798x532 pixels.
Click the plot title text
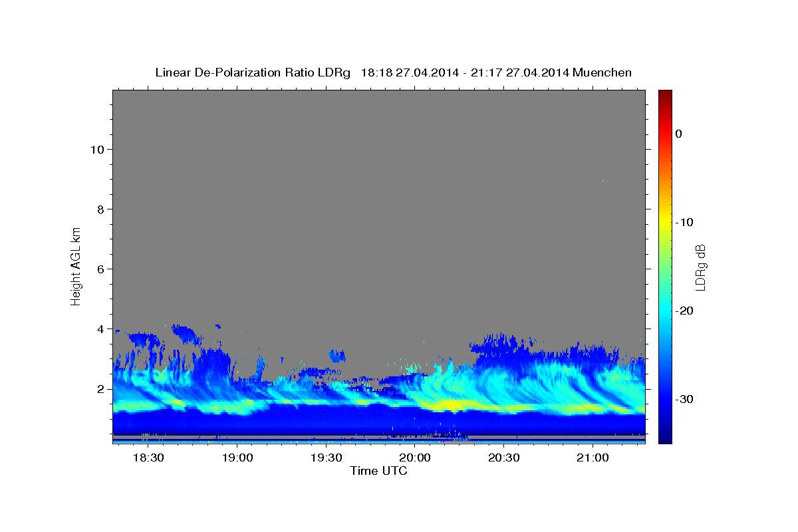tap(393, 72)
